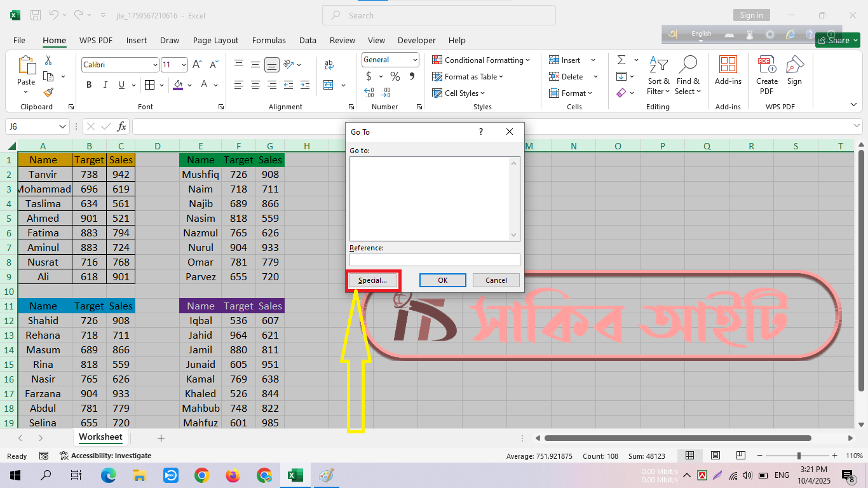Click the Reference input field

pyautogui.click(x=435, y=259)
